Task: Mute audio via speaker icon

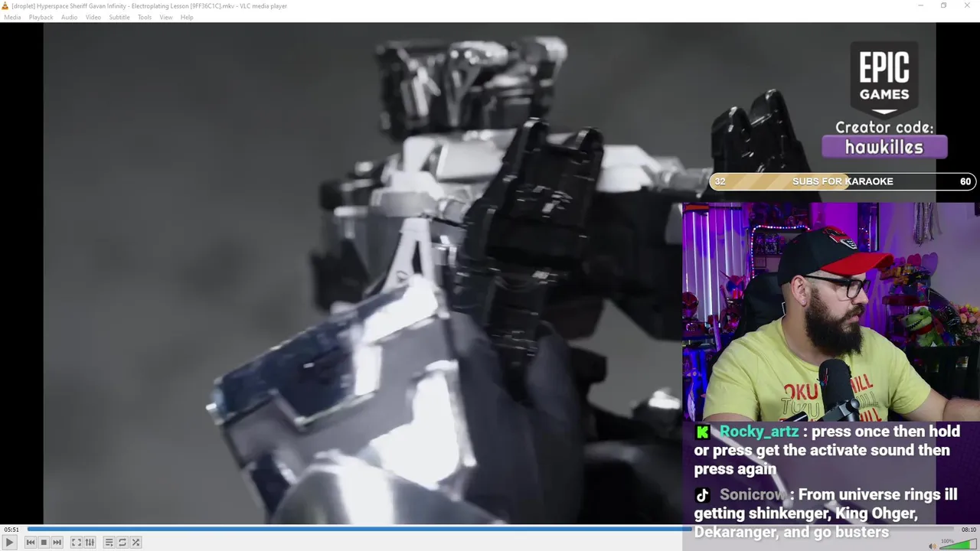Action: [932, 546]
